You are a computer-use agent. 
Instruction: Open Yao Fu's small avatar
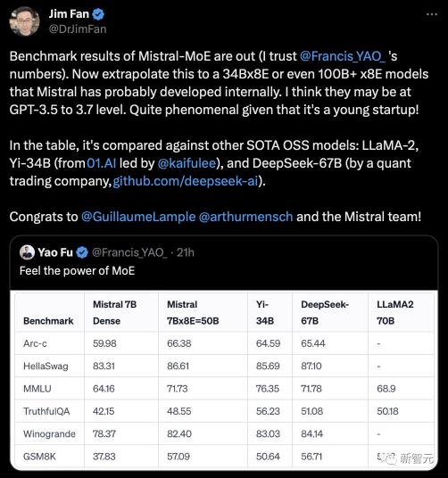point(27,252)
